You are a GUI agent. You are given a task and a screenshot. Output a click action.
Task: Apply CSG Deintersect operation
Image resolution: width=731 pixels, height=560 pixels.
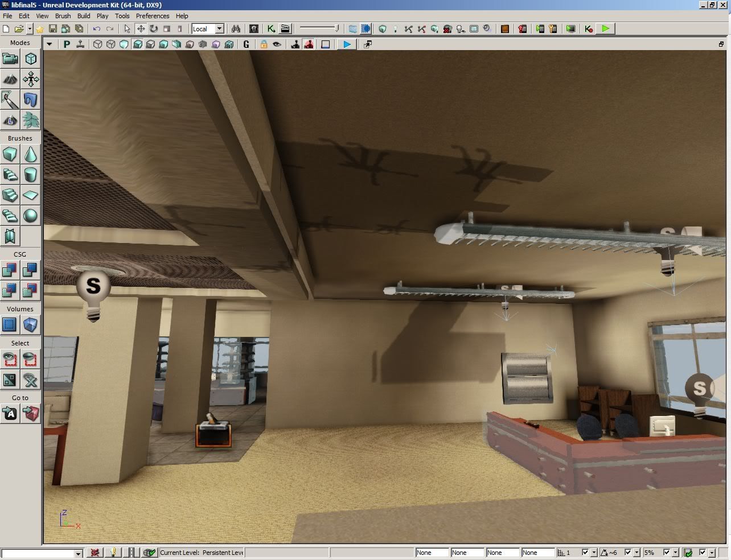(30, 290)
